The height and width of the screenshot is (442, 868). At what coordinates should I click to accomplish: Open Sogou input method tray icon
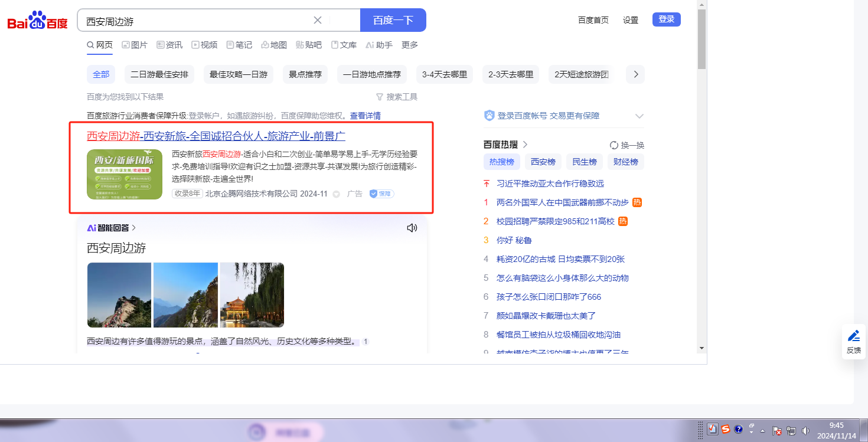coord(726,430)
